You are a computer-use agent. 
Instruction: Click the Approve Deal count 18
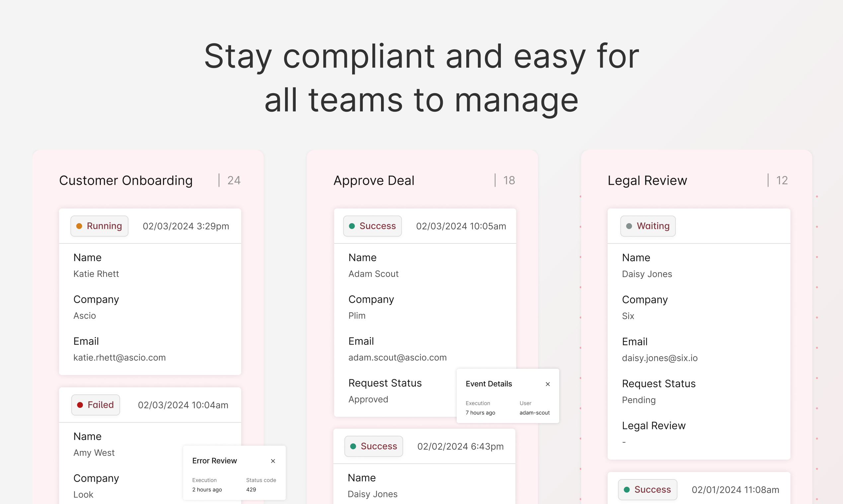pos(509,180)
